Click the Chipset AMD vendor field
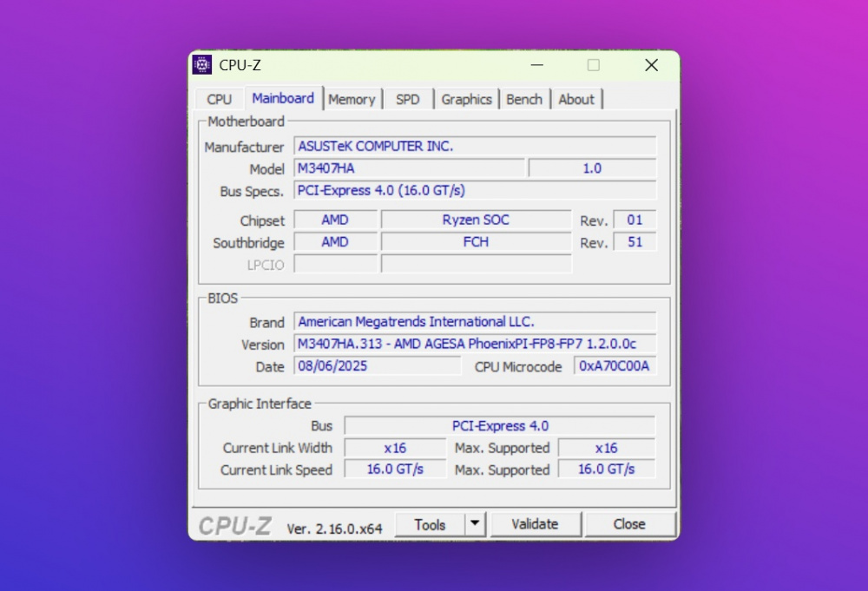Image resolution: width=868 pixels, height=591 pixels. [335, 220]
